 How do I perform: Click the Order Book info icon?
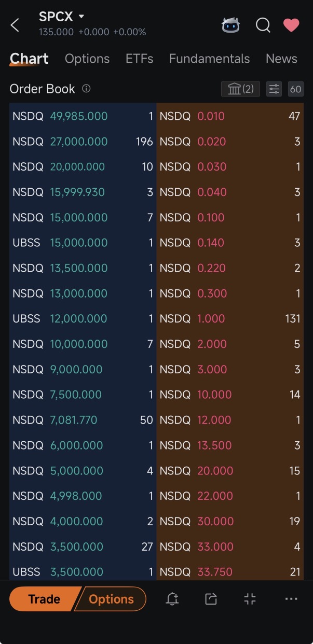point(86,89)
